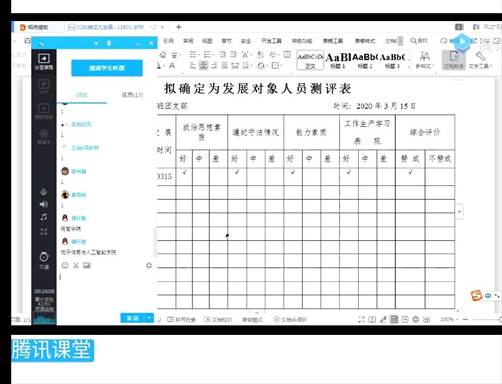Open the text tools dropdown in ribbon
Screen dimensions: 502x384
pyautogui.click(x=480, y=60)
